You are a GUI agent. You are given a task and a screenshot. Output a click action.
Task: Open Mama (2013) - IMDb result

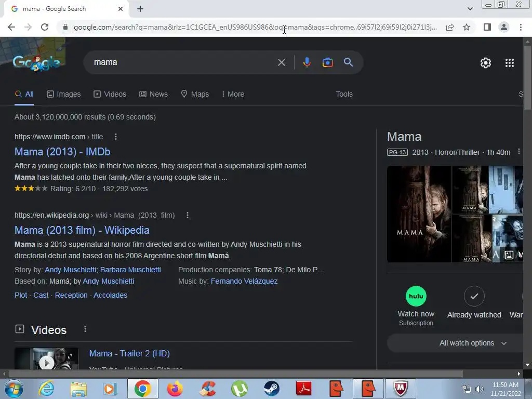(x=62, y=152)
